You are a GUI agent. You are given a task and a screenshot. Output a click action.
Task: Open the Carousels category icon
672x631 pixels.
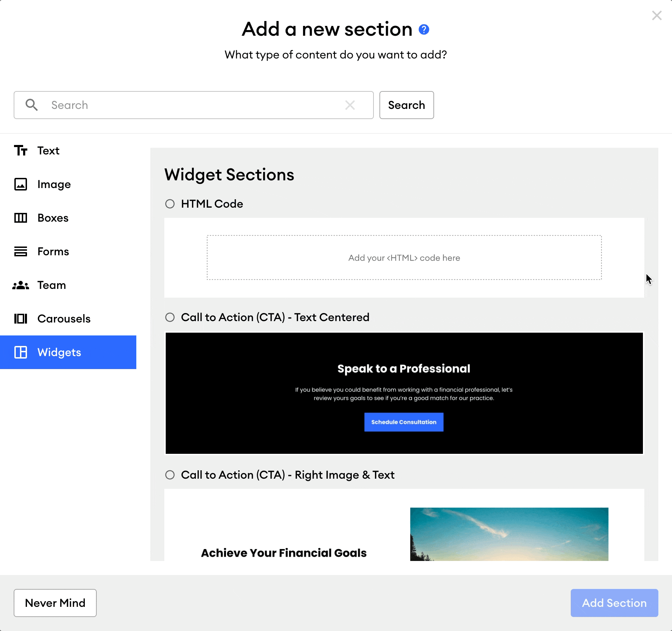(20, 319)
